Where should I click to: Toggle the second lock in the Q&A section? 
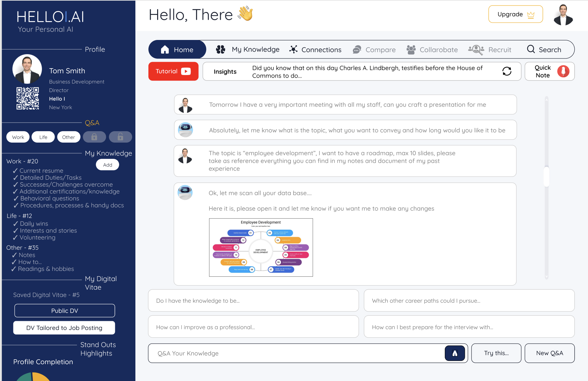[120, 137]
